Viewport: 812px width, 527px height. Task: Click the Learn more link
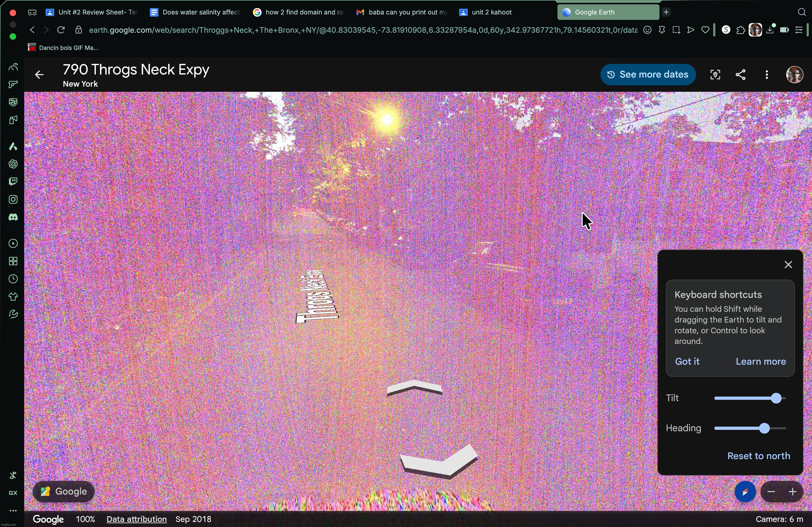pos(760,361)
